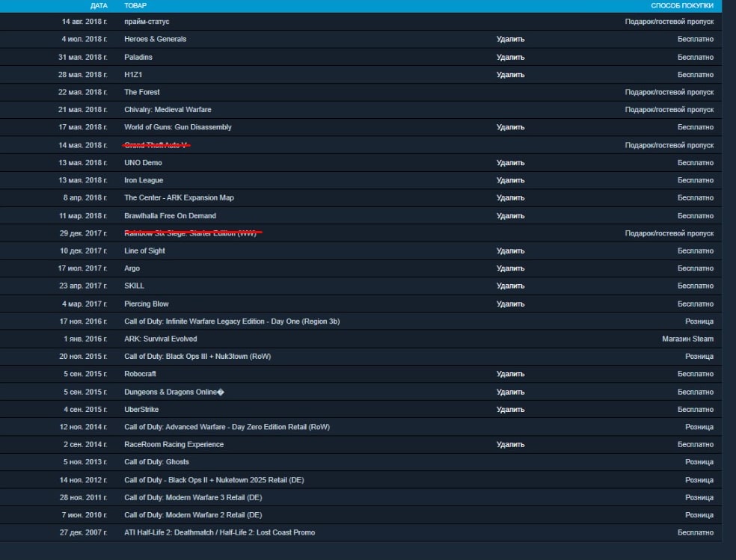Viewport: 736px width, 560px height.
Task: Click ATI Half-Life 2: Deathmatch Promo entry
Action: click(220, 532)
